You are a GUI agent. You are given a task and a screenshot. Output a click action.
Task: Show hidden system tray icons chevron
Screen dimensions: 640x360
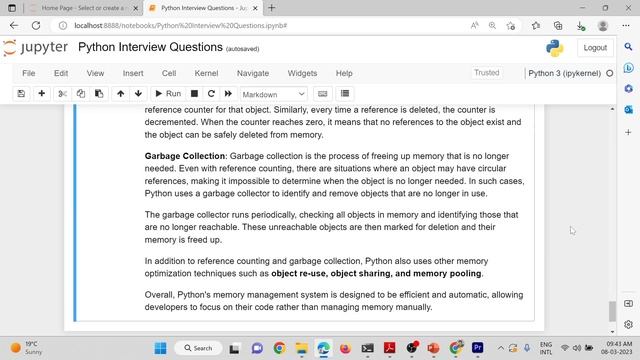click(500, 348)
